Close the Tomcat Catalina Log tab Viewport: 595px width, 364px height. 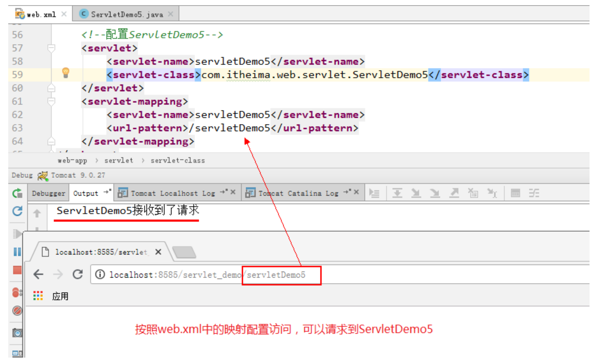click(x=357, y=192)
